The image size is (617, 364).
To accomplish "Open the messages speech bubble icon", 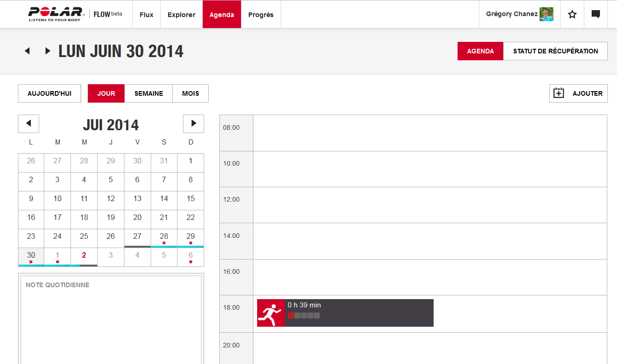I will point(595,14).
